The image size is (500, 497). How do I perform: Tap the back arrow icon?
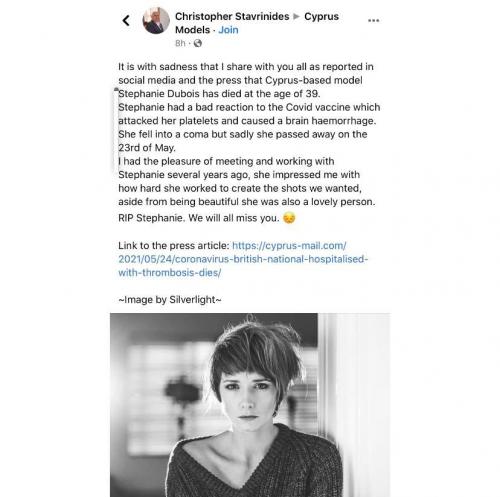point(126,20)
